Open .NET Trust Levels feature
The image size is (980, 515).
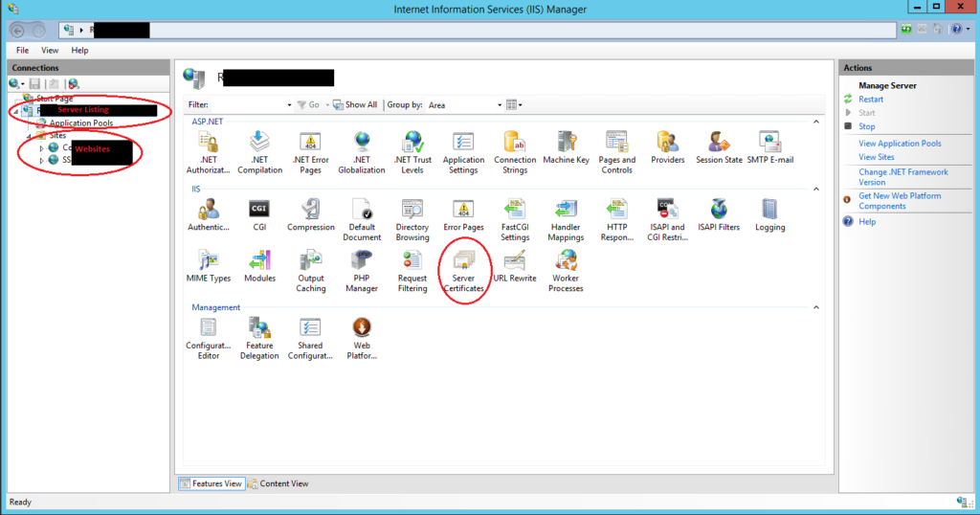coord(412,152)
